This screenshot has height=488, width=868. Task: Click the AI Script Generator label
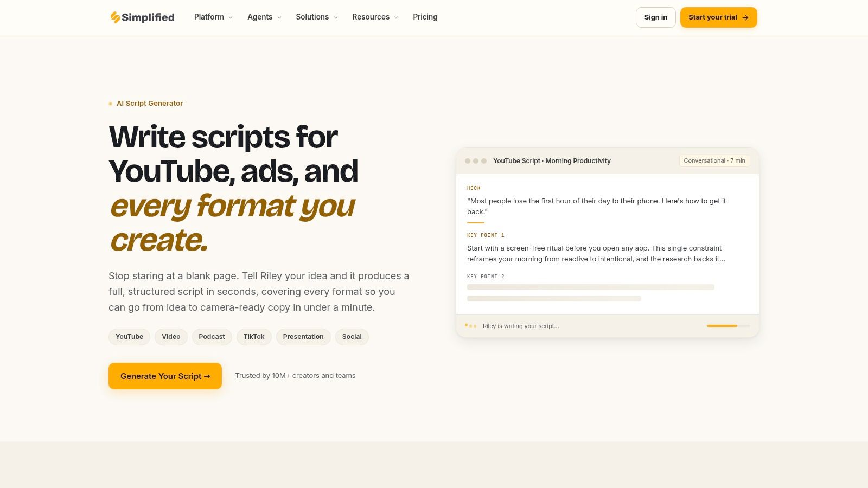(x=150, y=104)
